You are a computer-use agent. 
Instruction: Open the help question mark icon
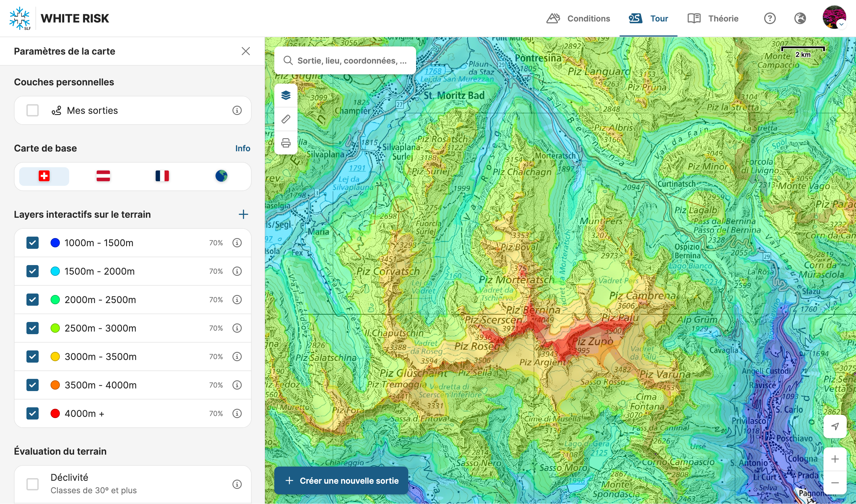pyautogui.click(x=770, y=18)
